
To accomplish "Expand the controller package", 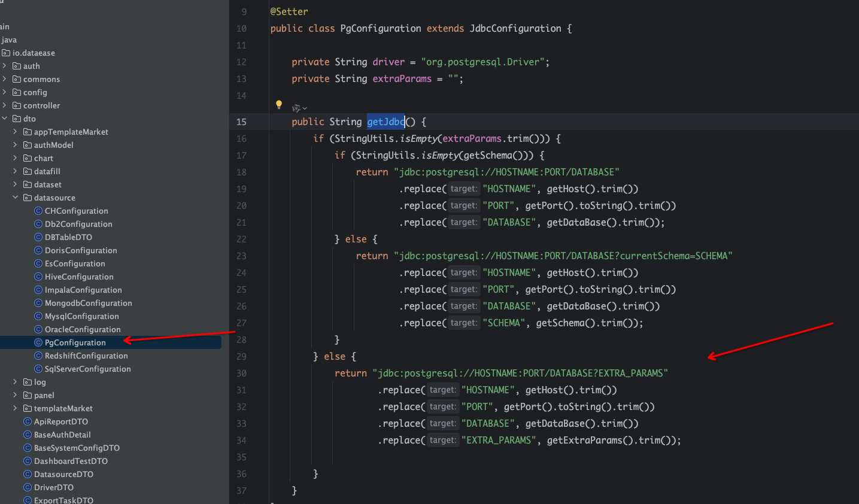I will pos(5,106).
